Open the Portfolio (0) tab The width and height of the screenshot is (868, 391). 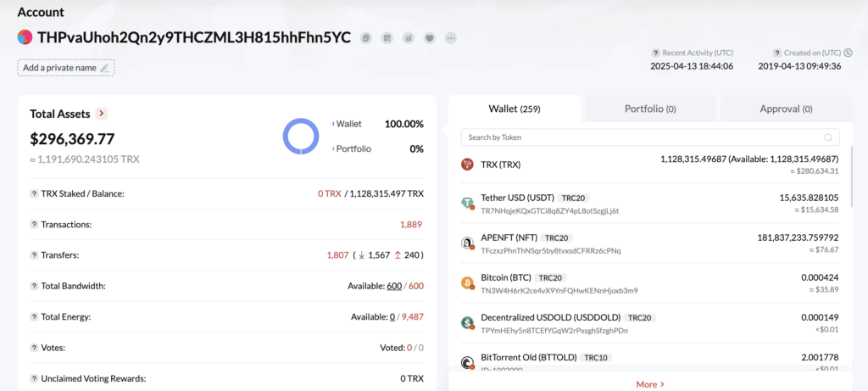coord(650,109)
